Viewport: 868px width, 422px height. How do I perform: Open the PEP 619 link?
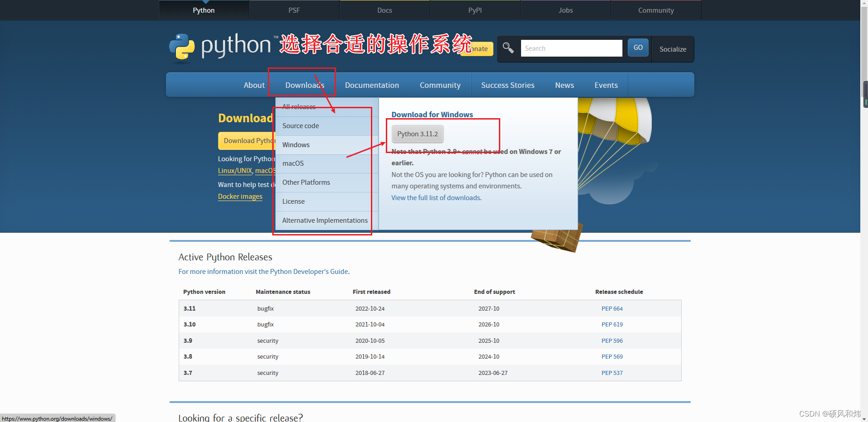(612, 325)
